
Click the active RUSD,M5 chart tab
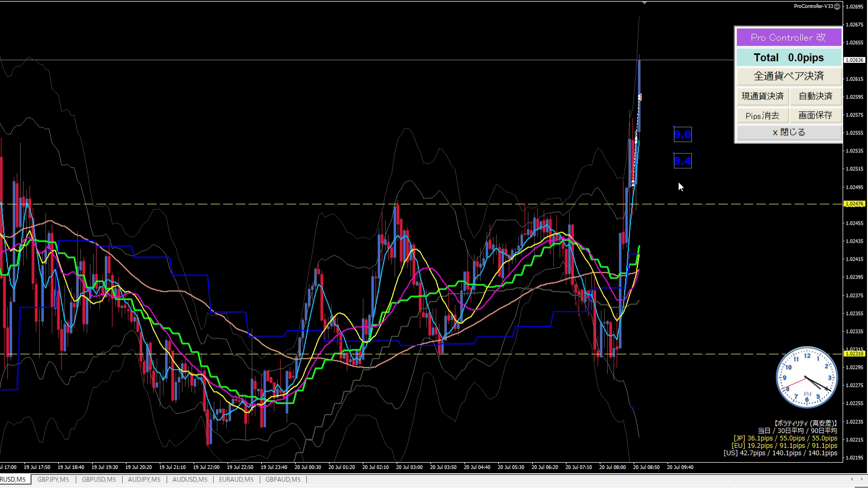click(14, 480)
